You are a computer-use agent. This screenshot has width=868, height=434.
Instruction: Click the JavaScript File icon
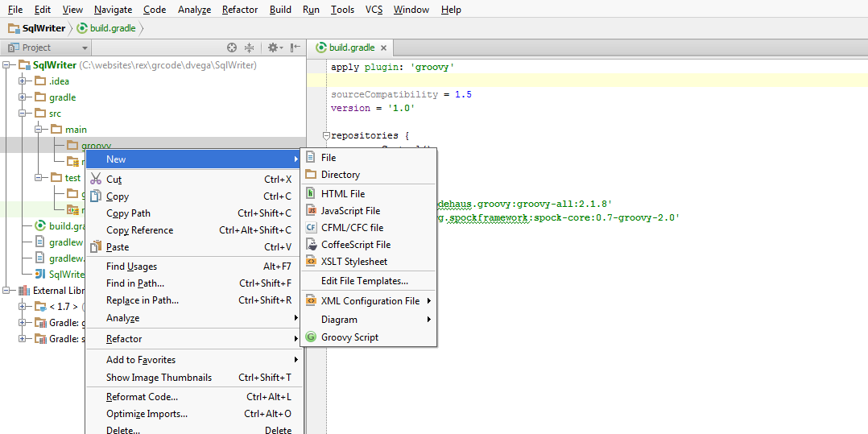coord(311,210)
